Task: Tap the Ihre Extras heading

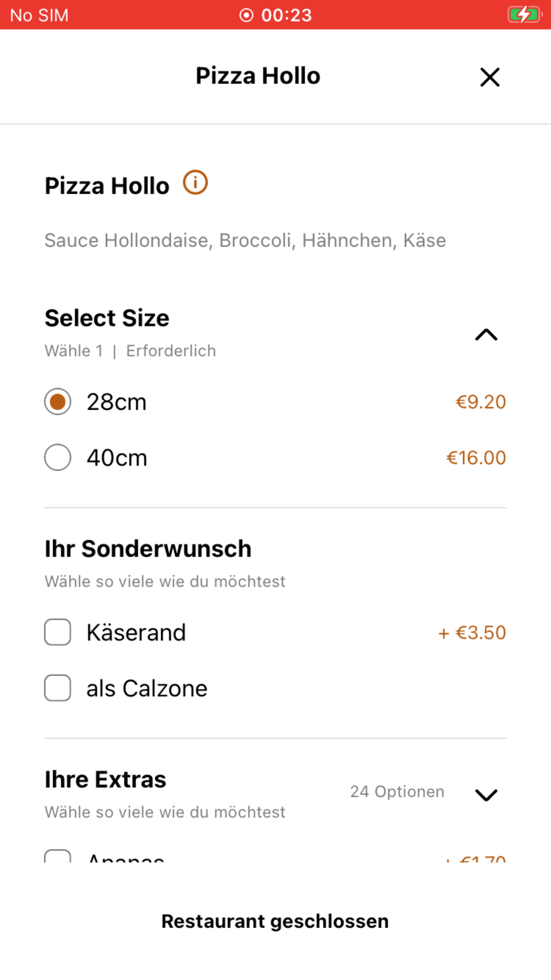Action: 106,779
